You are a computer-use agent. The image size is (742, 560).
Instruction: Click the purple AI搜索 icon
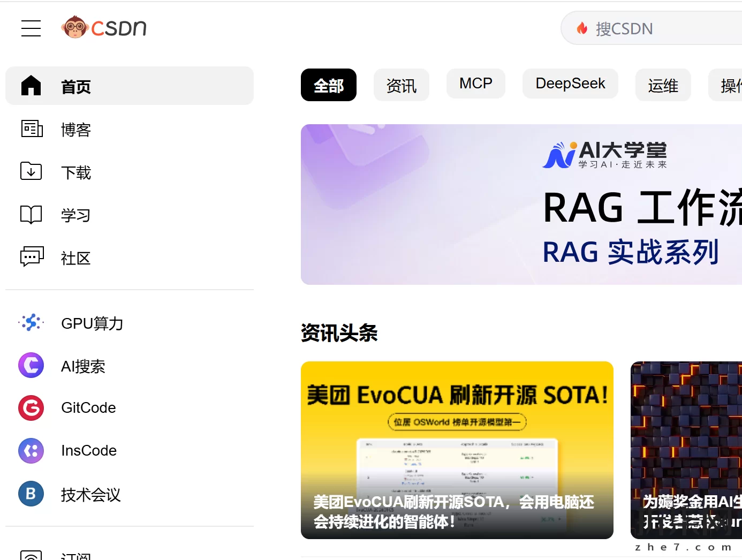pos(31,366)
